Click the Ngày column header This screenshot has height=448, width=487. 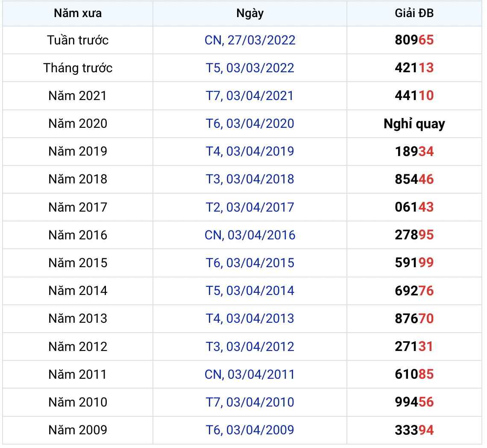(250, 13)
